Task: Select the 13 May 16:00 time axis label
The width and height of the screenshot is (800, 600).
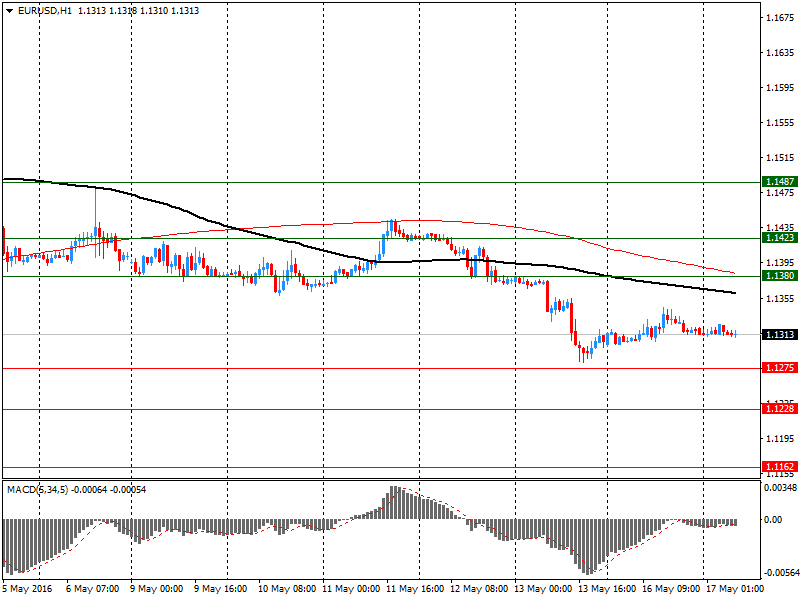Action: 607,589
